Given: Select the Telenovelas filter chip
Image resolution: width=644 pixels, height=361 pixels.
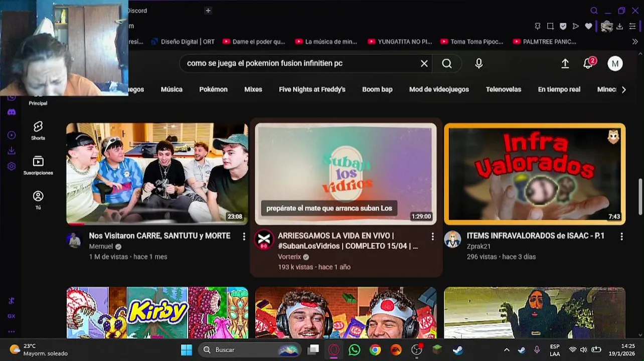Looking at the screenshot, I should click(503, 89).
